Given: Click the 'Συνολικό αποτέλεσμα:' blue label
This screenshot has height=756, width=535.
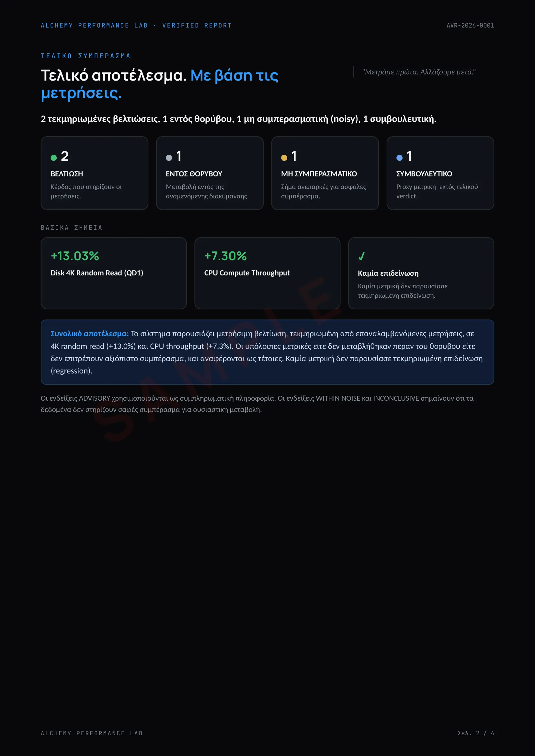Looking at the screenshot, I should [x=90, y=334].
